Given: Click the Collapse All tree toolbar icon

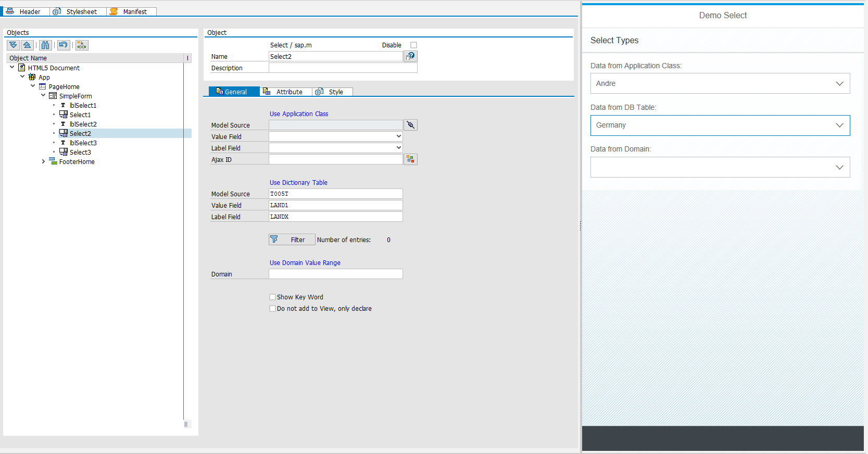Looking at the screenshot, I should [28, 45].
